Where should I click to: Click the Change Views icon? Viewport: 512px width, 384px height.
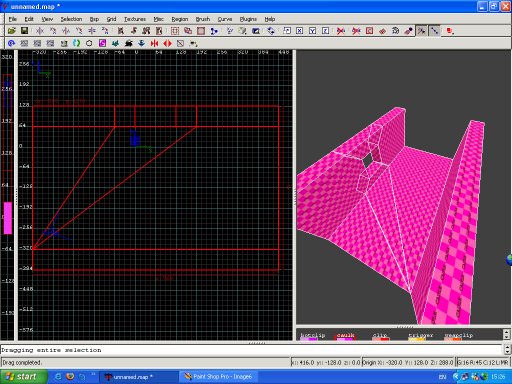click(x=229, y=31)
